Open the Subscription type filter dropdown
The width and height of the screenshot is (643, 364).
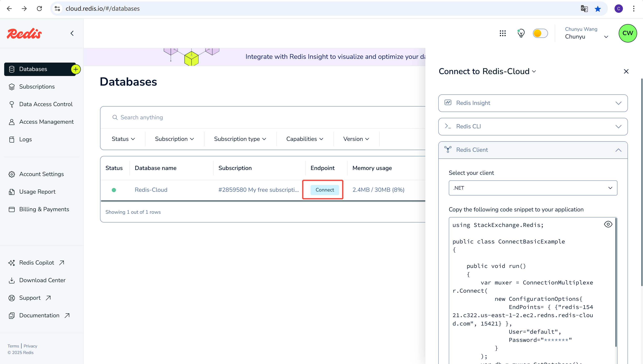tap(240, 139)
